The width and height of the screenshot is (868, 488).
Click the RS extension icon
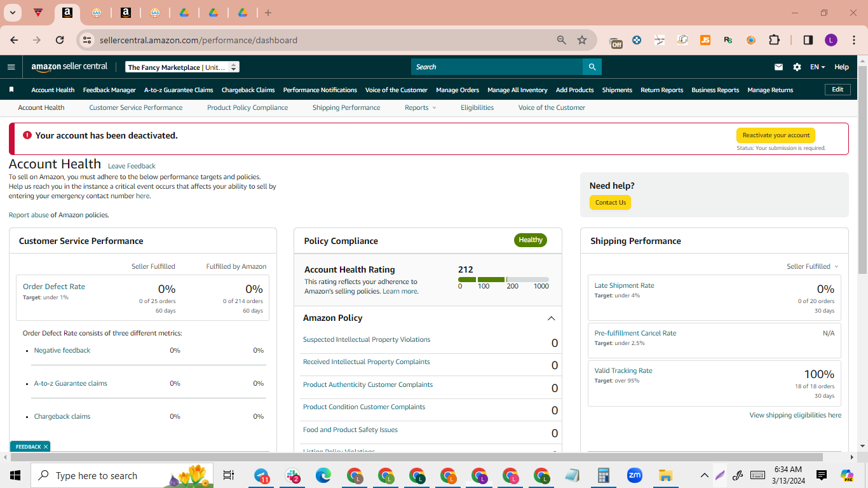728,40
